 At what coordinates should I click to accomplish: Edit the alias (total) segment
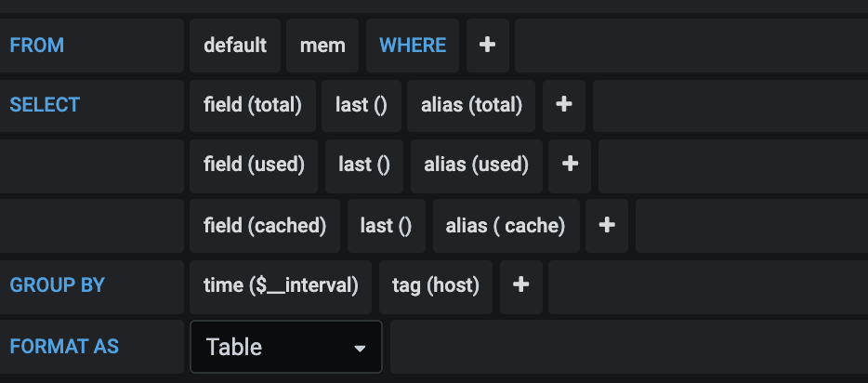(x=471, y=105)
